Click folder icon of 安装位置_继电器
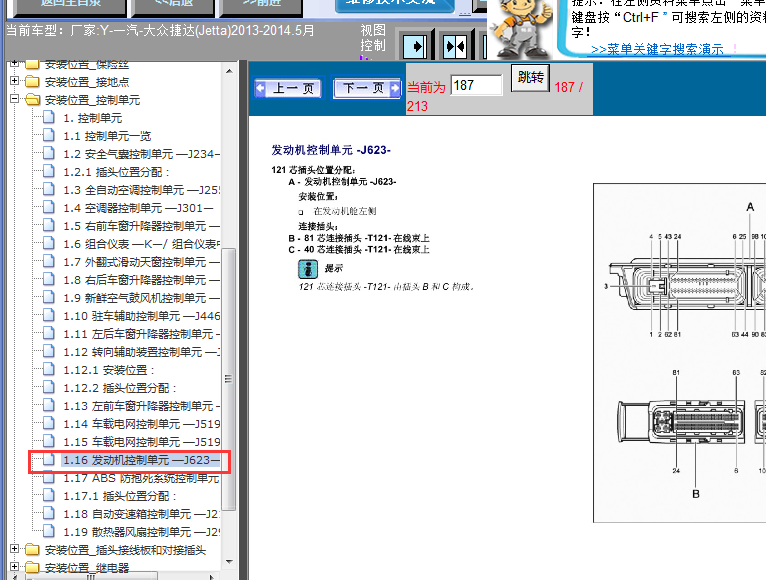 (33, 567)
